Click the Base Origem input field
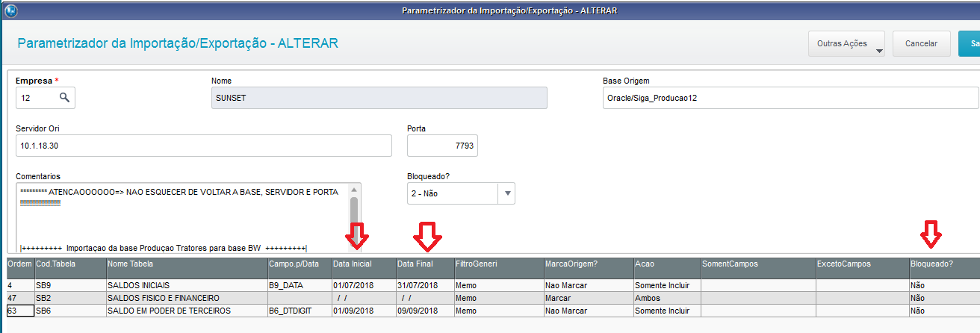Viewport: 980px width, 333px height. pos(791,98)
